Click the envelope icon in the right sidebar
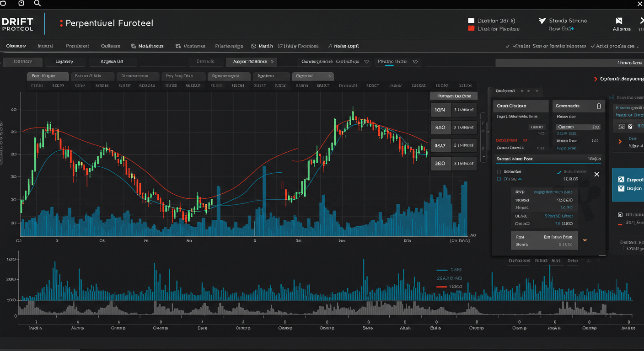Image resolution: width=644 pixels, height=351 pixels. click(x=630, y=127)
